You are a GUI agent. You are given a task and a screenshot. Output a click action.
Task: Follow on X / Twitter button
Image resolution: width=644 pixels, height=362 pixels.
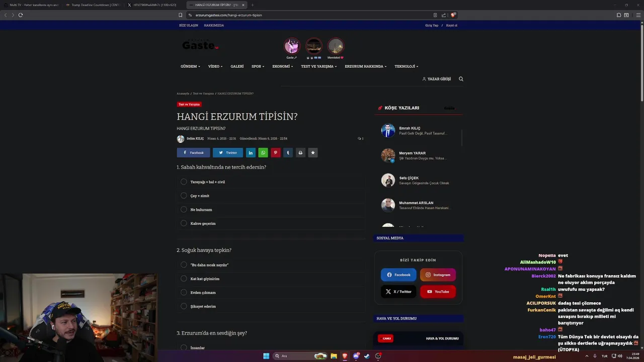click(398, 292)
